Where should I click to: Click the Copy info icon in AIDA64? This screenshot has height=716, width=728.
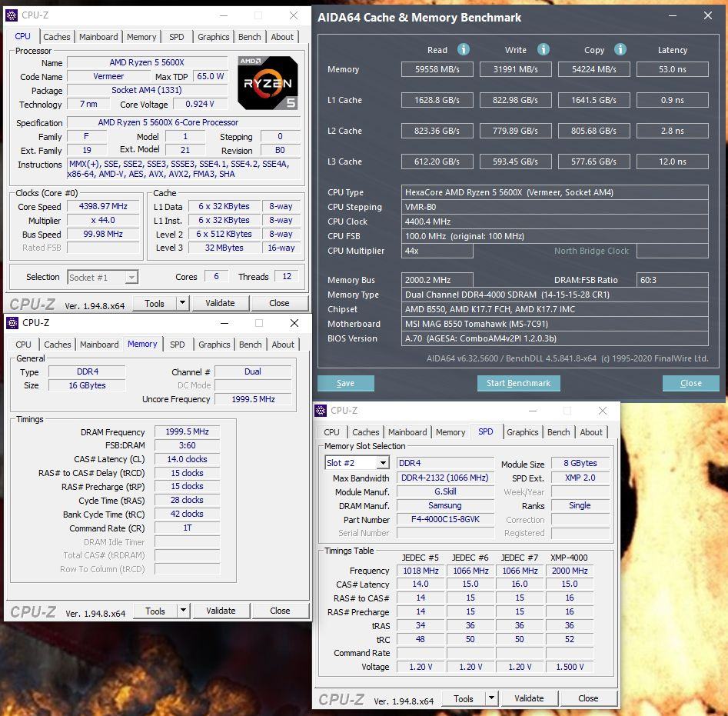click(x=620, y=49)
